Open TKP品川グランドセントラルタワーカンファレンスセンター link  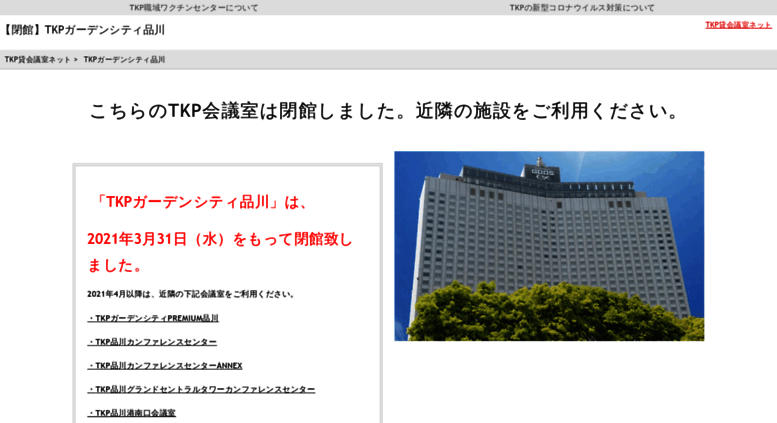point(201,389)
